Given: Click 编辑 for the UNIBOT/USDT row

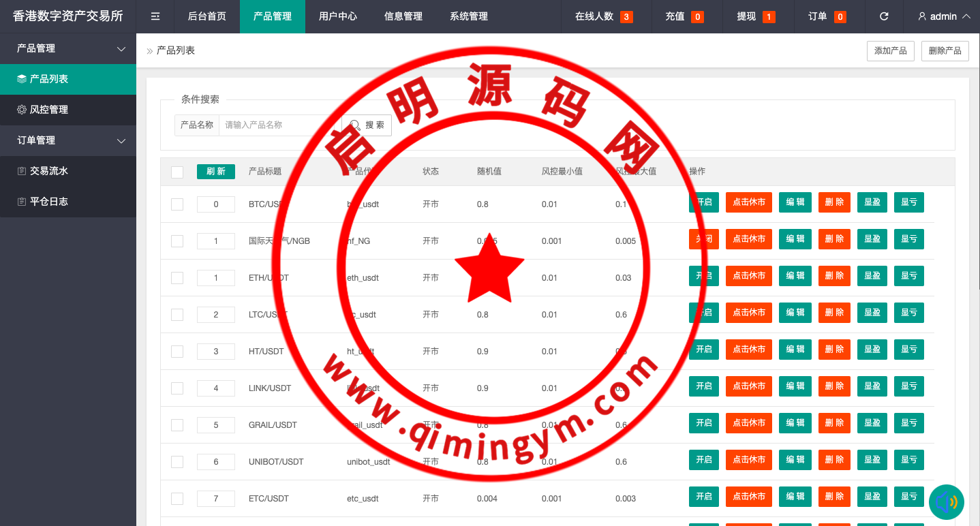Looking at the screenshot, I should tap(795, 460).
